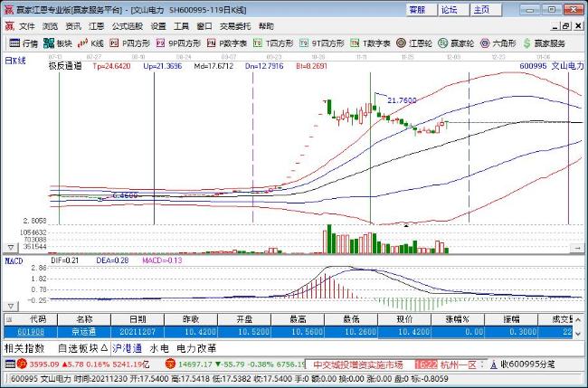
Task: Click the 主页 homepage button
Action: (487, 9)
